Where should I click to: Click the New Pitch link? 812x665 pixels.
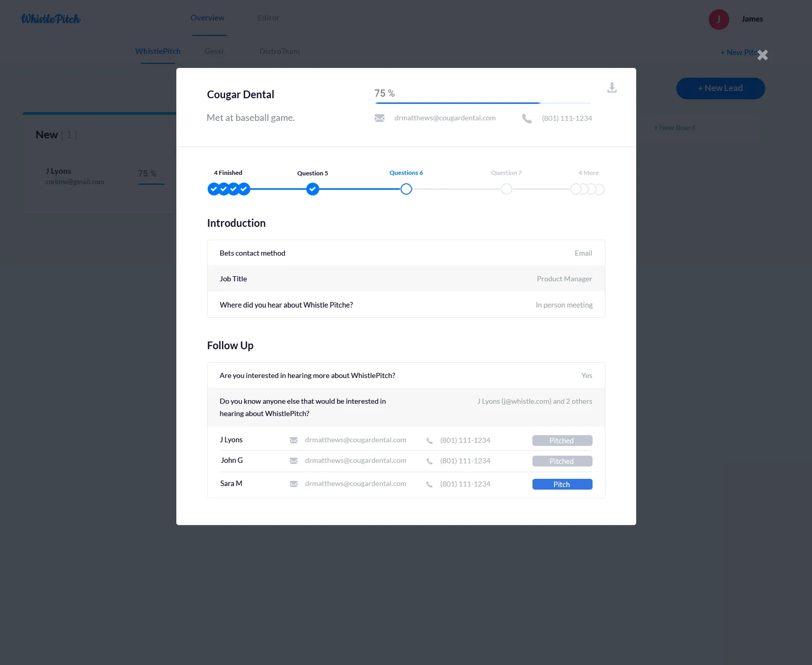pyautogui.click(x=740, y=52)
